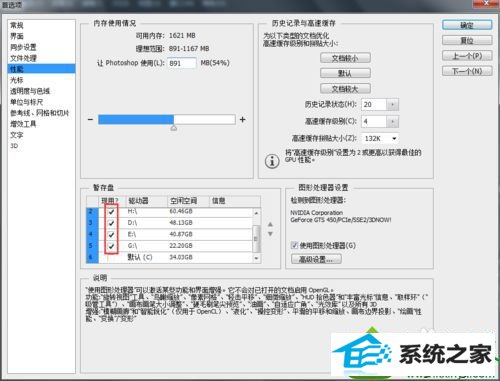The image size is (500, 381).
Task: Click the 默认 cache preset button
Action: (x=345, y=73)
